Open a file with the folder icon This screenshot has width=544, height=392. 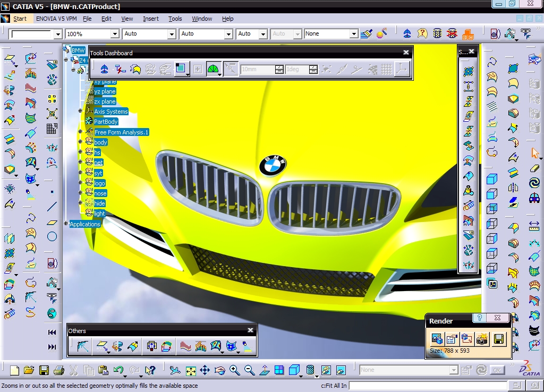(29, 370)
